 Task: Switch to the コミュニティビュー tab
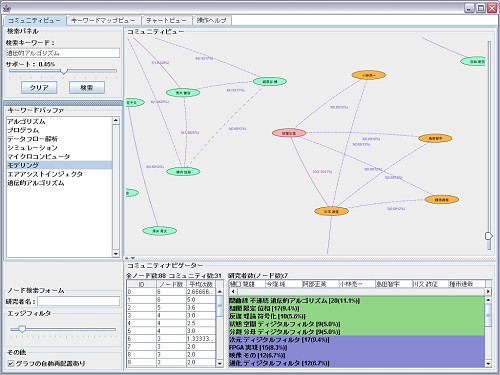tap(34, 20)
